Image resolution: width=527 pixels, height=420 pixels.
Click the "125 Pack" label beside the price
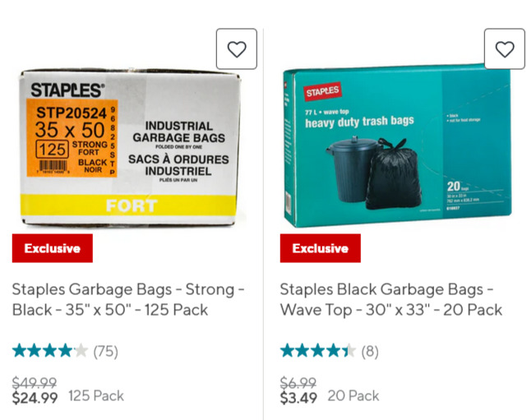point(96,396)
